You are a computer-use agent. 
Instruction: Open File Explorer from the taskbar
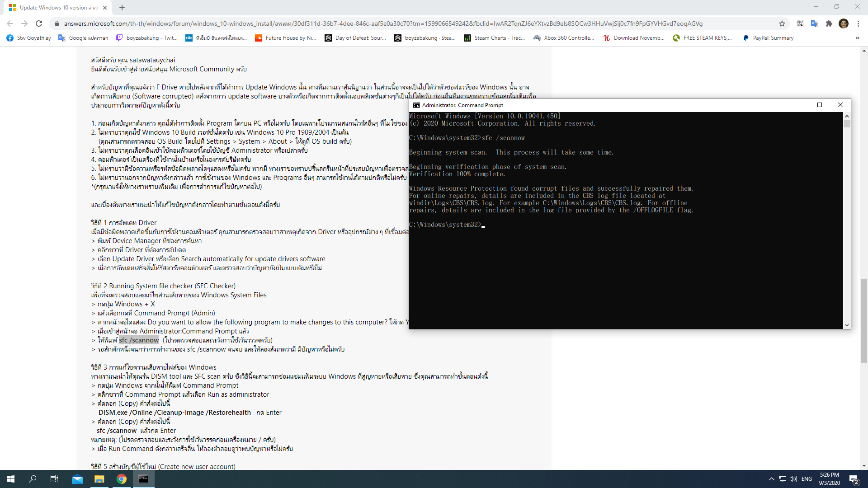point(99,479)
